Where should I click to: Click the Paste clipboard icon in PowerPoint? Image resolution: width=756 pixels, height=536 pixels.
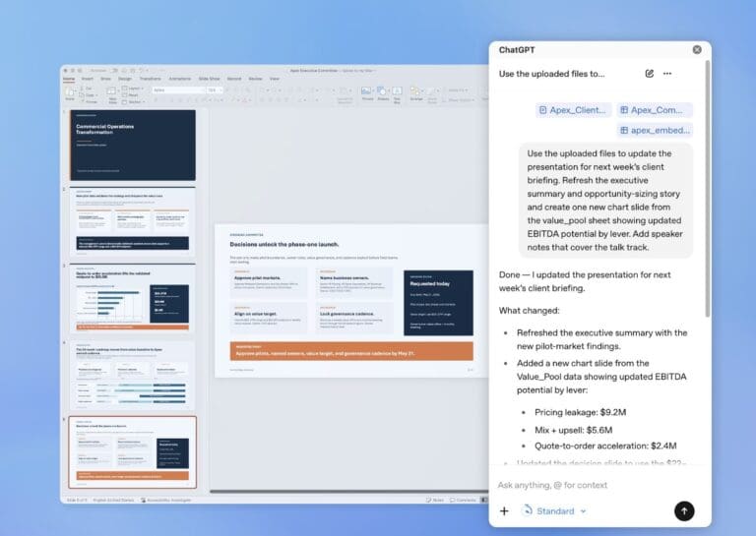pos(70,92)
